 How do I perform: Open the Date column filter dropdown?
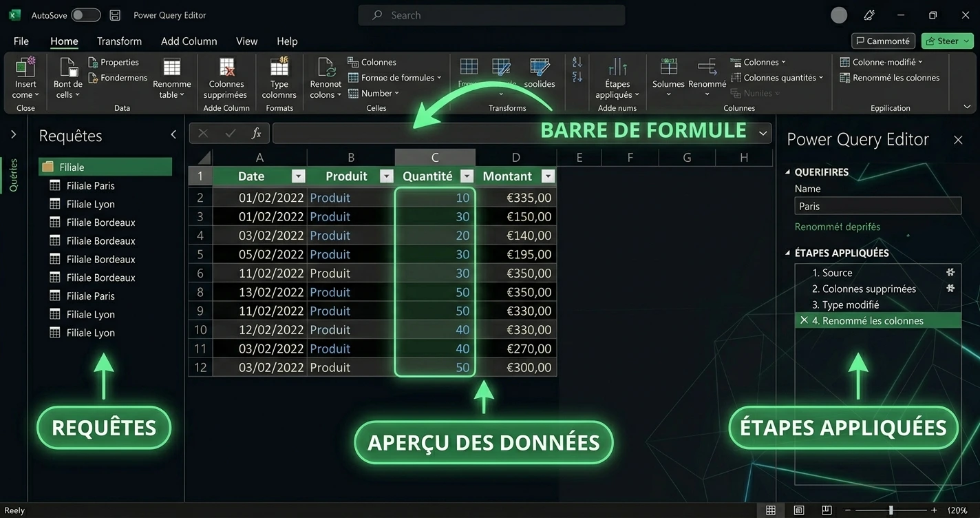click(x=298, y=176)
